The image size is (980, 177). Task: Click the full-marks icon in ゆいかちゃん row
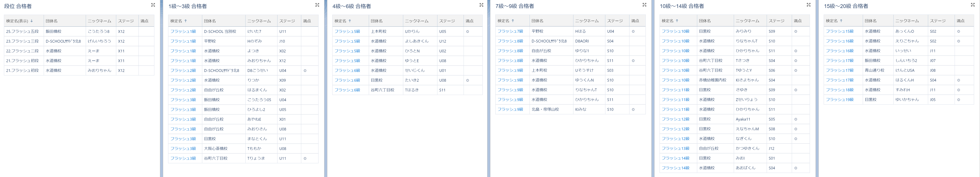coord(958,100)
